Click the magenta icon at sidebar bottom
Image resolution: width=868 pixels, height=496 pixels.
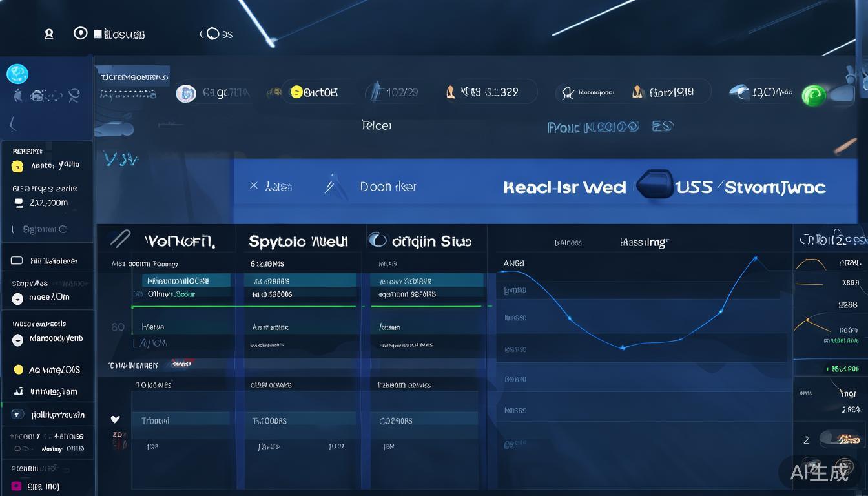pos(16,486)
